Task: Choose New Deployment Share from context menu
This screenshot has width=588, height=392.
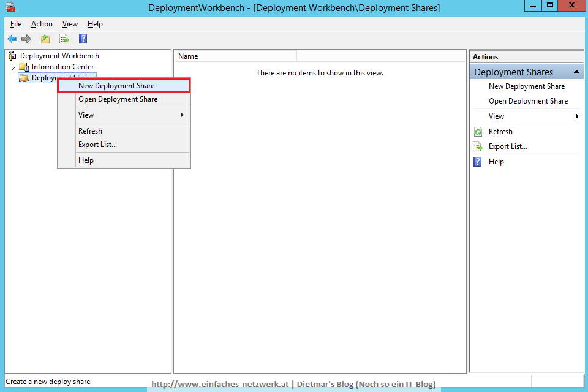Action: 124,86
